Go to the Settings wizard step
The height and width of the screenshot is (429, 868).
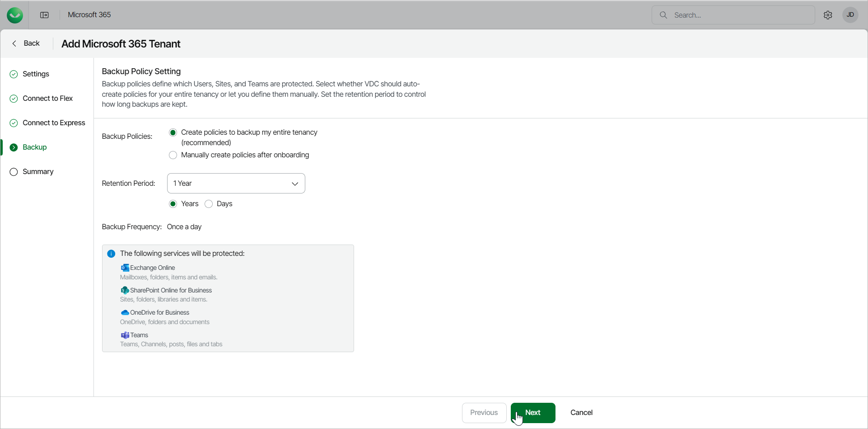36,74
